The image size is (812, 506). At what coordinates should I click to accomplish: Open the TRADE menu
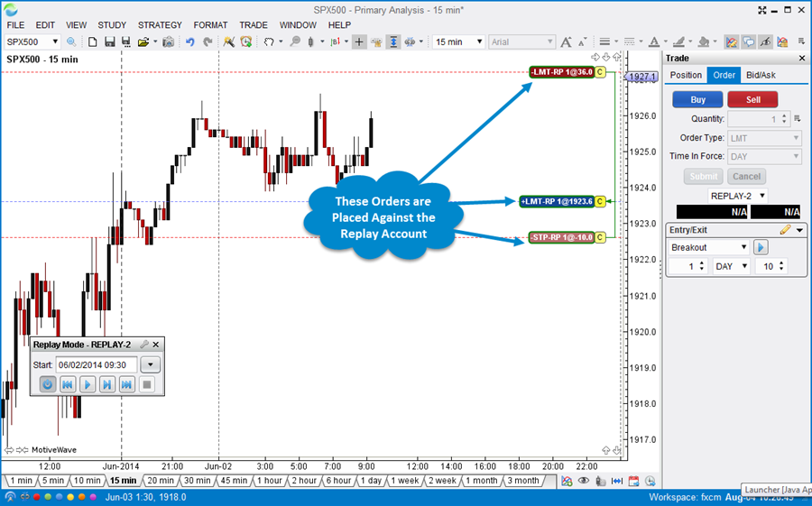pyautogui.click(x=254, y=25)
